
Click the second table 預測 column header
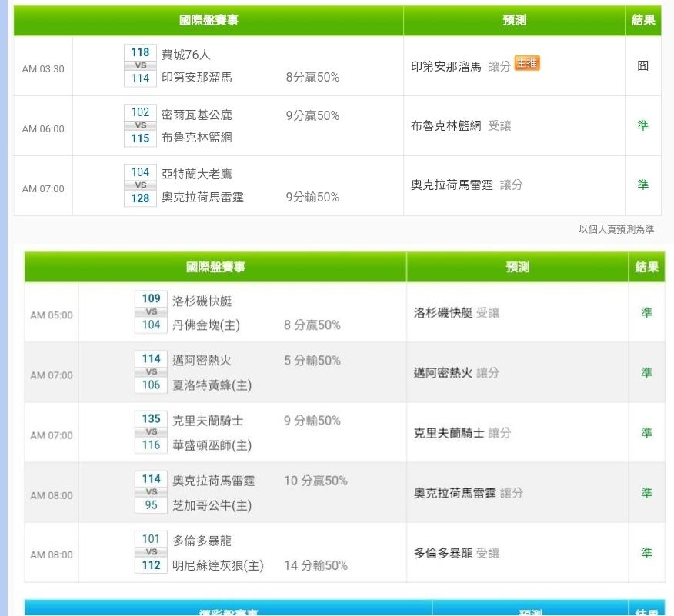[x=518, y=267]
